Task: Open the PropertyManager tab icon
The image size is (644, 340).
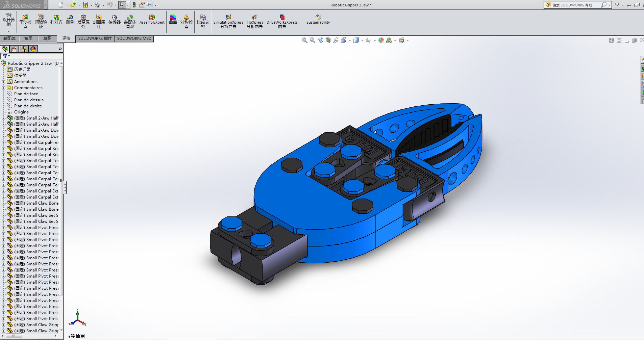Action: click(14, 49)
